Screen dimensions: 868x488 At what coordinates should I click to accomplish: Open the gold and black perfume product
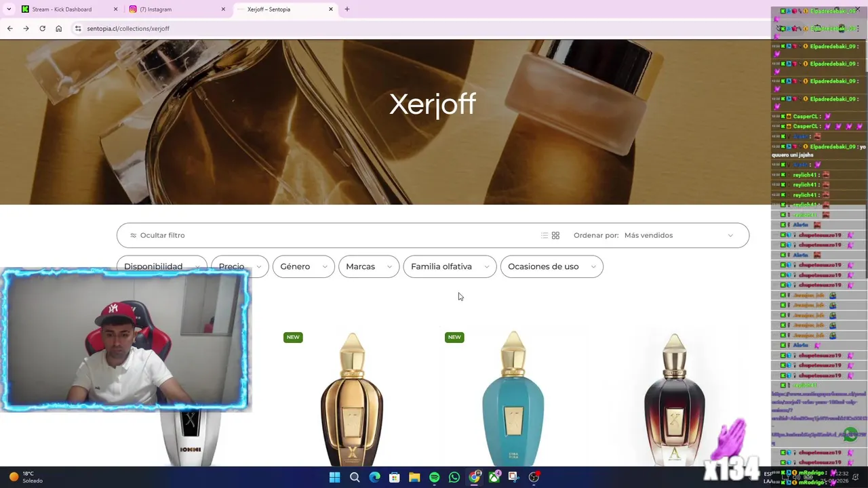click(x=352, y=399)
